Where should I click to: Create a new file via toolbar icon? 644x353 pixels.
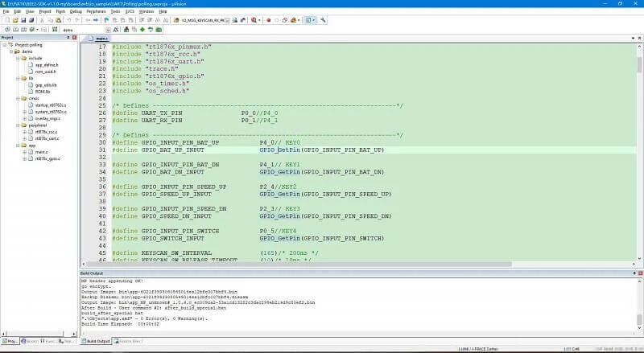(x=7, y=20)
